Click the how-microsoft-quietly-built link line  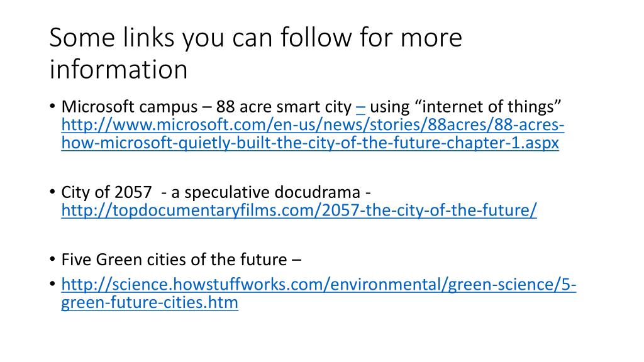(310, 143)
